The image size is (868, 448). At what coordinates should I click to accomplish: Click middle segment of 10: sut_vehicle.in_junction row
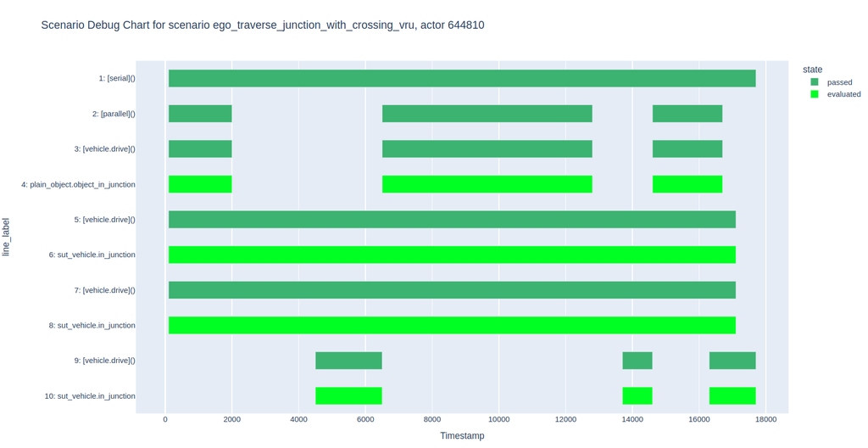click(637, 396)
